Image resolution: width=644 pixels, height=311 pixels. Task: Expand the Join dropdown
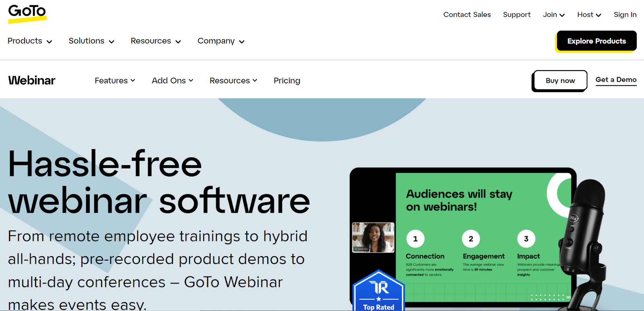click(554, 15)
